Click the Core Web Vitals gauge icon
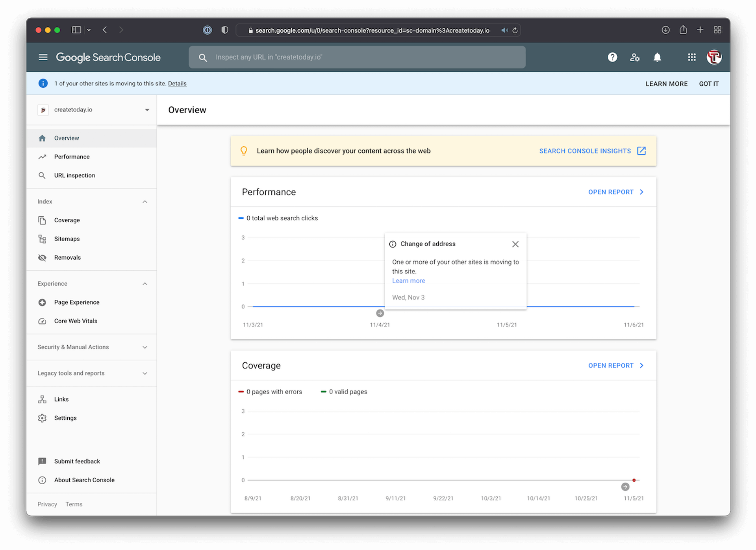Image resolution: width=756 pixels, height=550 pixels. [x=42, y=321]
